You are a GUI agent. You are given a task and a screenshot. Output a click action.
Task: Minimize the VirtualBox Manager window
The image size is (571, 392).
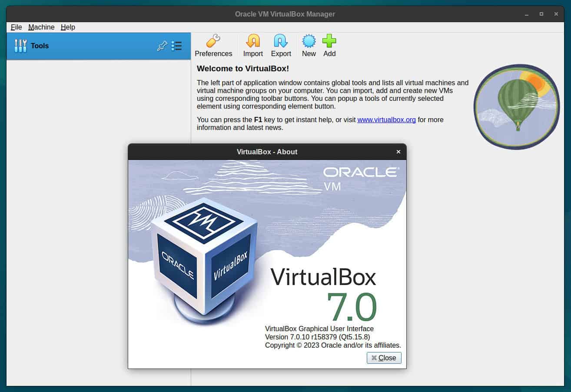pos(527,14)
